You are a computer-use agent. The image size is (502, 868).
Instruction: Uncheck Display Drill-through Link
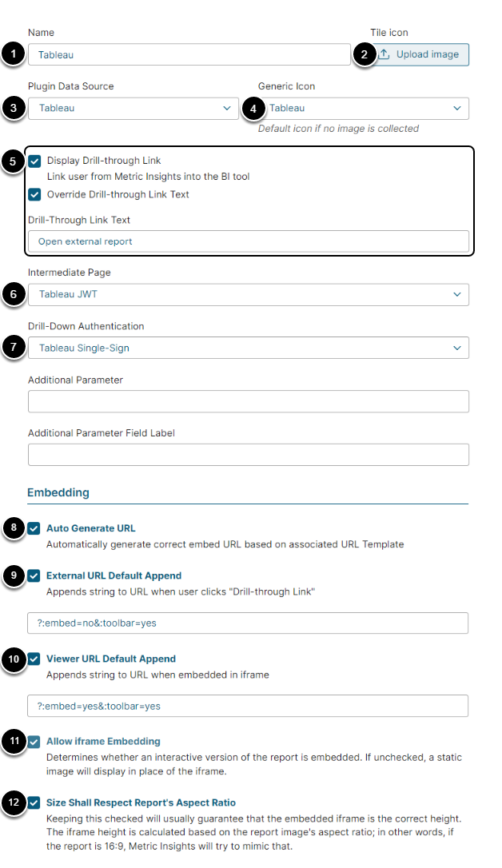pyautogui.click(x=35, y=161)
